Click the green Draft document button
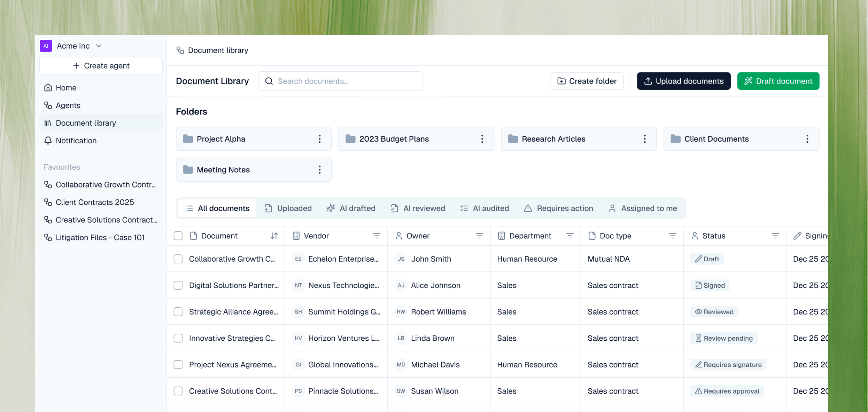 [x=778, y=81]
